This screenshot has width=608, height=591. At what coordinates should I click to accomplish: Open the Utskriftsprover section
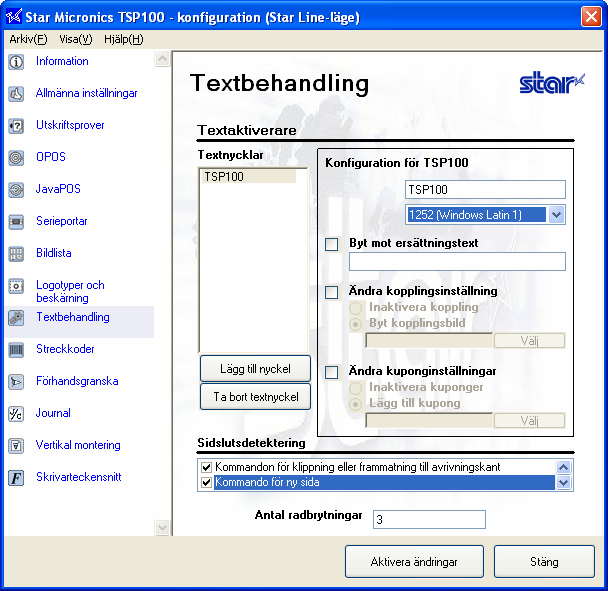(x=70, y=125)
